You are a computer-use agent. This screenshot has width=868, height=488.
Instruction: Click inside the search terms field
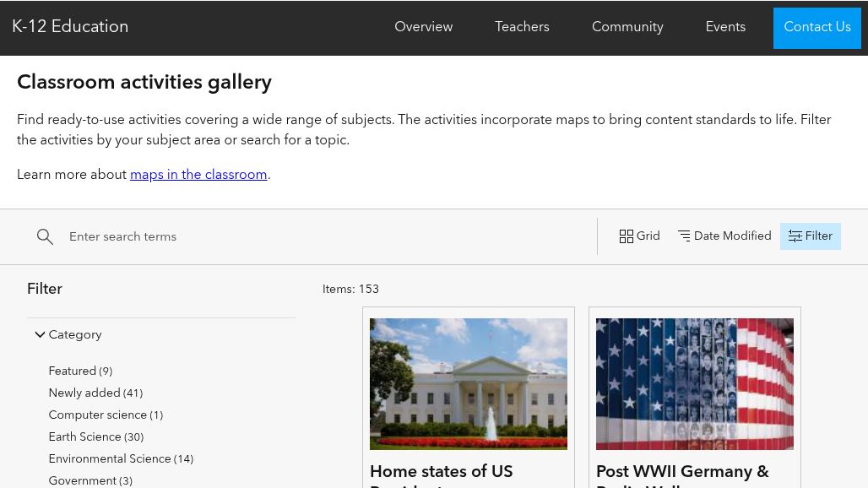[x=253, y=236]
